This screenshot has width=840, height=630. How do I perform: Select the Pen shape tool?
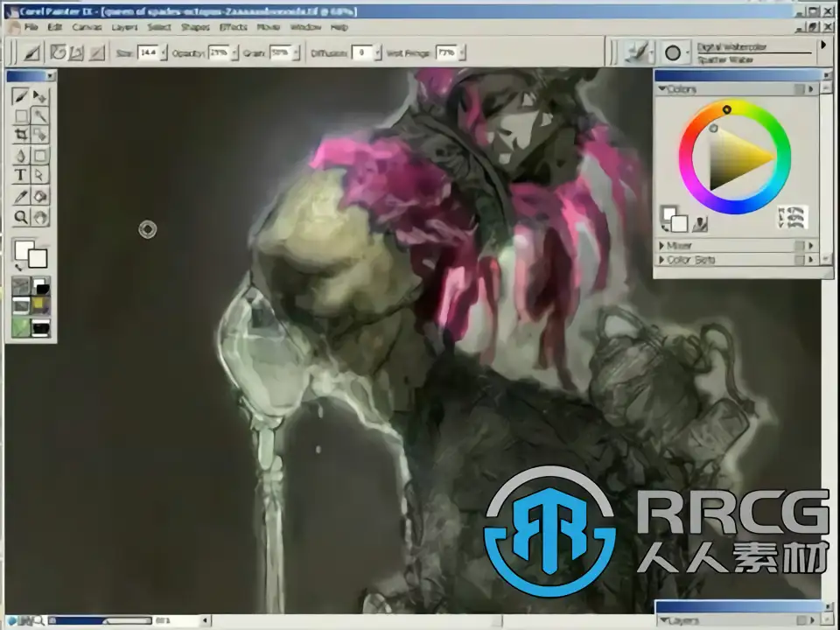click(x=20, y=156)
